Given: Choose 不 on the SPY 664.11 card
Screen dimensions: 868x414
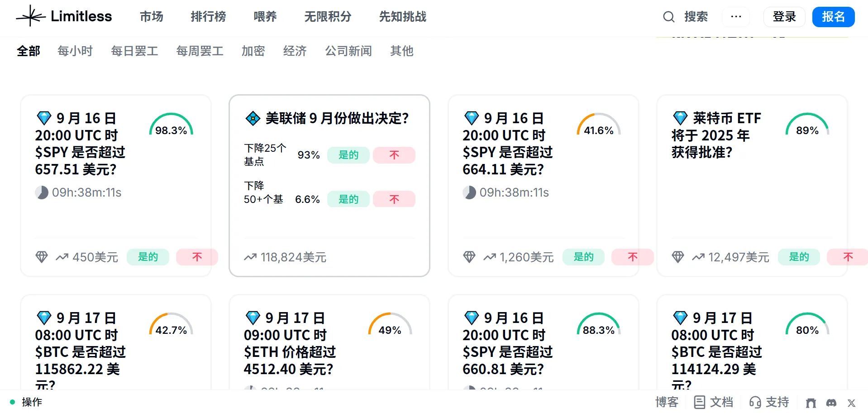Looking at the screenshot, I should (632, 257).
